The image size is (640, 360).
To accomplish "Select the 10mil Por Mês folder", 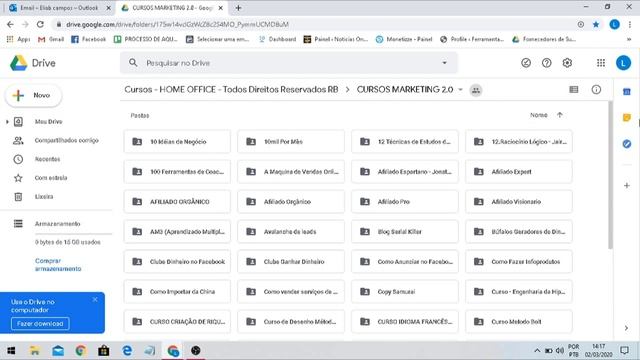I will (291, 142).
